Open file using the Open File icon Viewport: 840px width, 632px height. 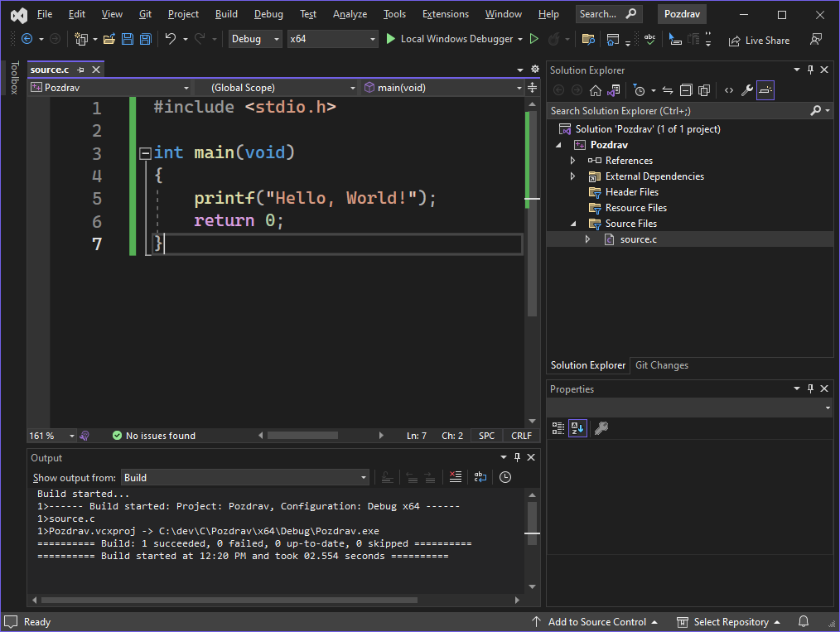pos(109,39)
